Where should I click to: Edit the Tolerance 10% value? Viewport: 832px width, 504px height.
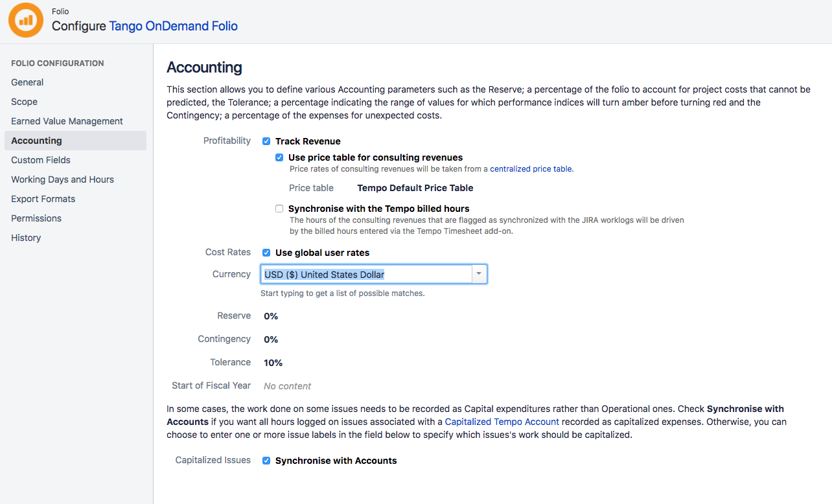[x=273, y=363]
